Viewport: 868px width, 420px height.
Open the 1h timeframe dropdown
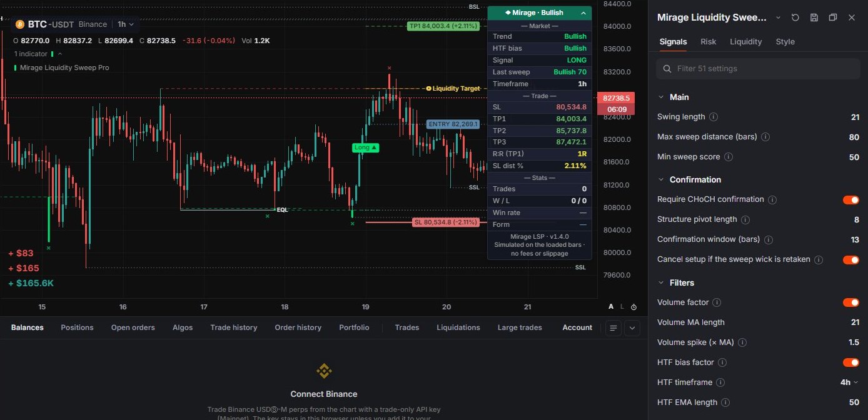point(125,24)
